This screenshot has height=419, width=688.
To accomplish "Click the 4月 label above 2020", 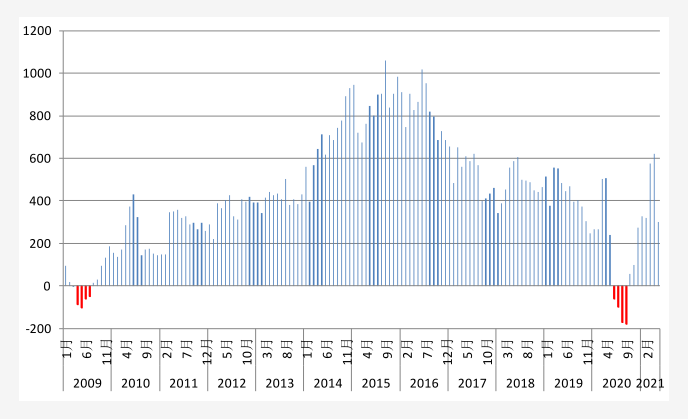I will click(608, 349).
